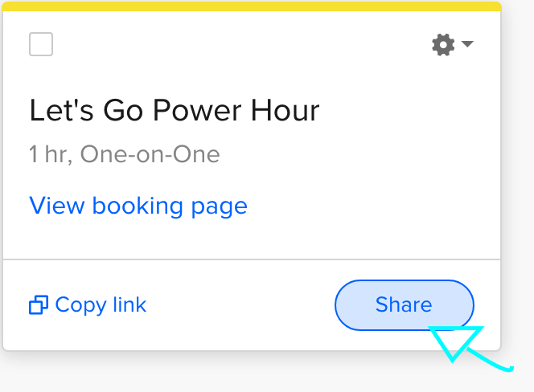534x392 pixels.
Task: Click the 1 hr, One-on-One description
Action: pos(125,154)
